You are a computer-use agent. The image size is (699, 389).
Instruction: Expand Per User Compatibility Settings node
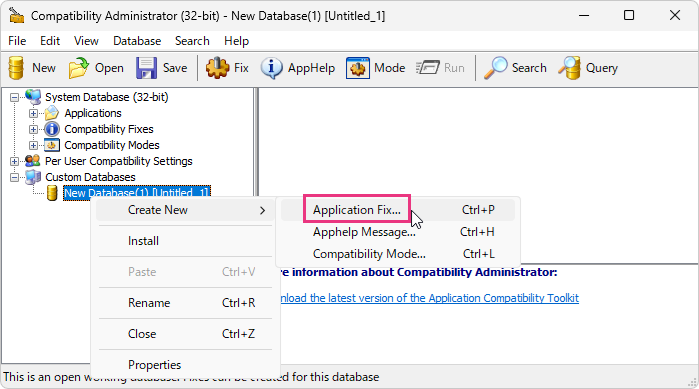(x=14, y=161)
